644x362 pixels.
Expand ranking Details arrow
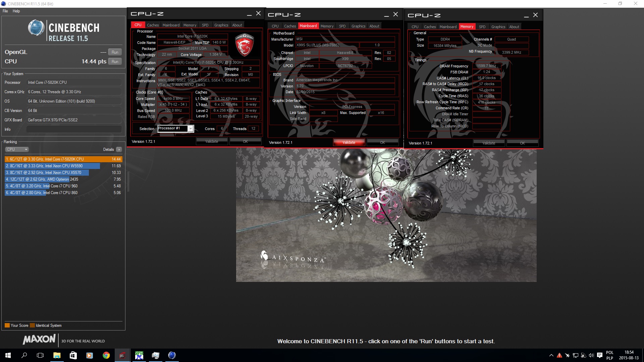point(119,149)
